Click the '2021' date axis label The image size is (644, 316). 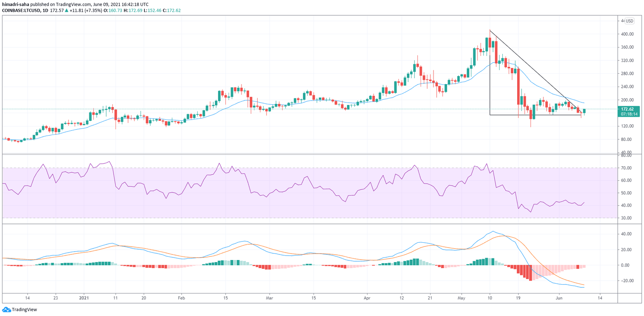tap(84, 298)
